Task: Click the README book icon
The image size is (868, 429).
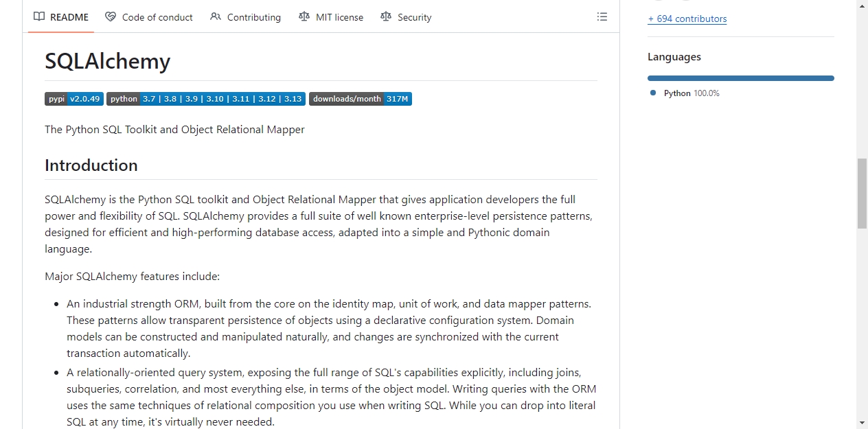Action: [x=39, y=17]
